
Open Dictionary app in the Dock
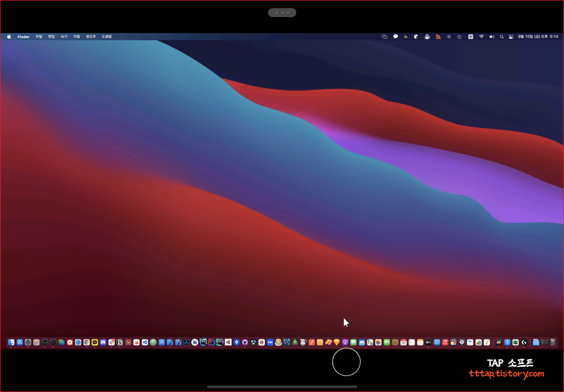tap(128, 342)
